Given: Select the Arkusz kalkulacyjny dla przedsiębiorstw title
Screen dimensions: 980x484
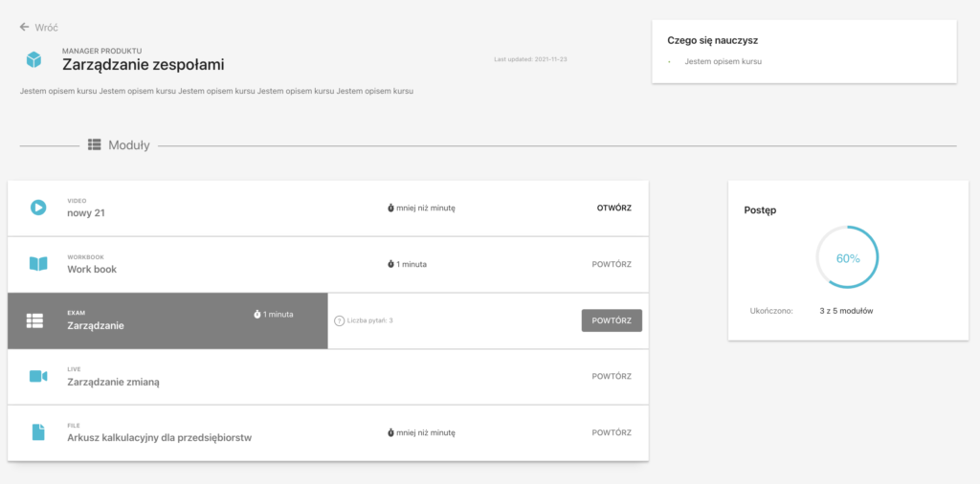Looking at the screenshot, I should (x=160, y=438).
